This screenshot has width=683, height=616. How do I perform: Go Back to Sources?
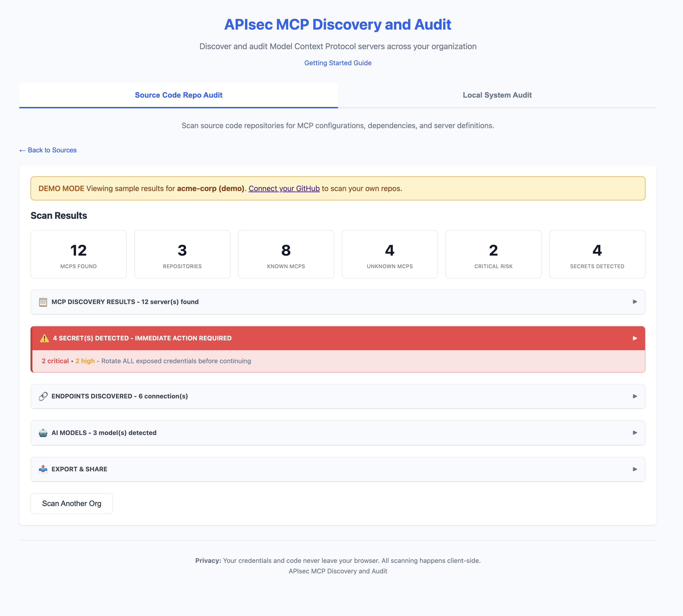pos(48,150)
